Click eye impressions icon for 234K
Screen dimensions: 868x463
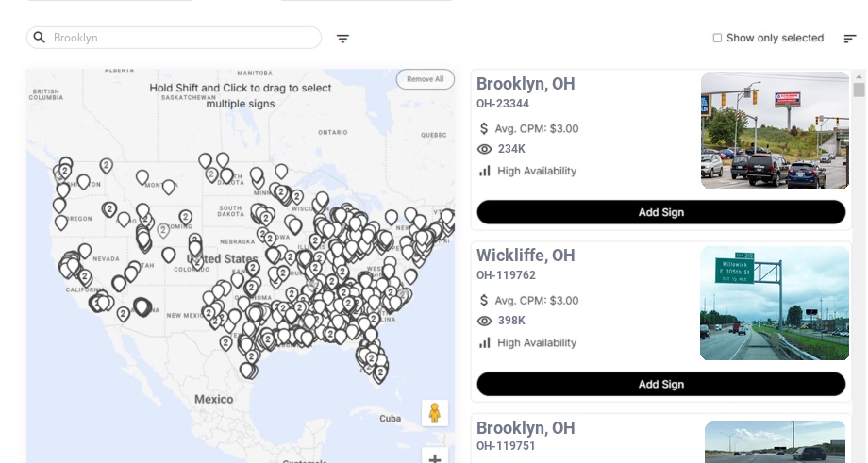(x=485, y=149)
